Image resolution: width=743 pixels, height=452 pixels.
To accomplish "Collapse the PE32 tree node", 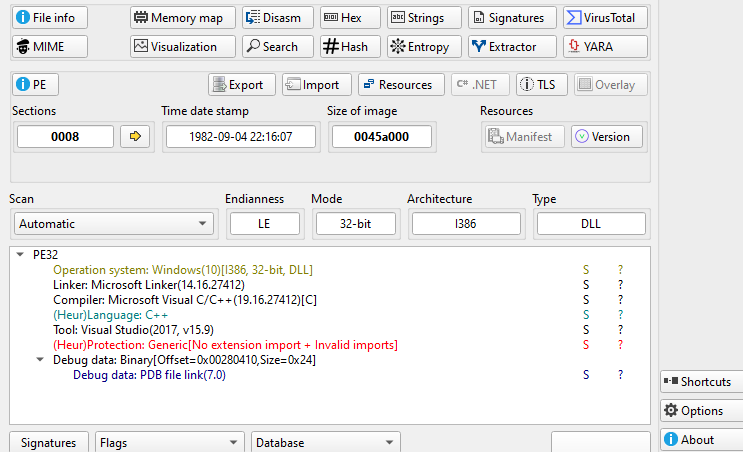I will point(21,255).
